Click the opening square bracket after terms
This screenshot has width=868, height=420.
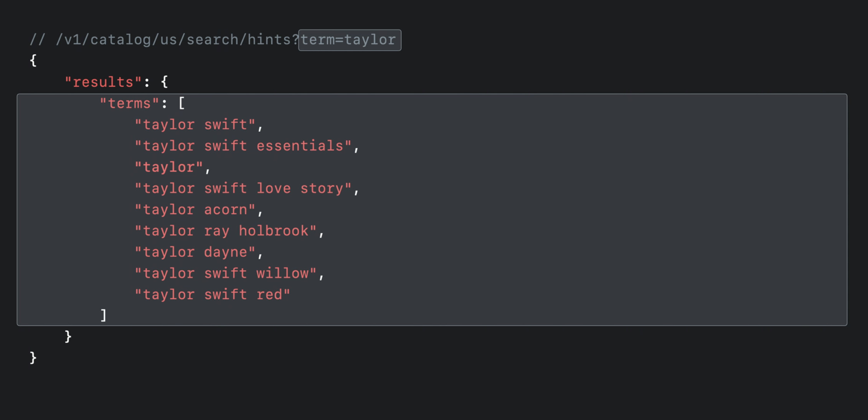182,103
